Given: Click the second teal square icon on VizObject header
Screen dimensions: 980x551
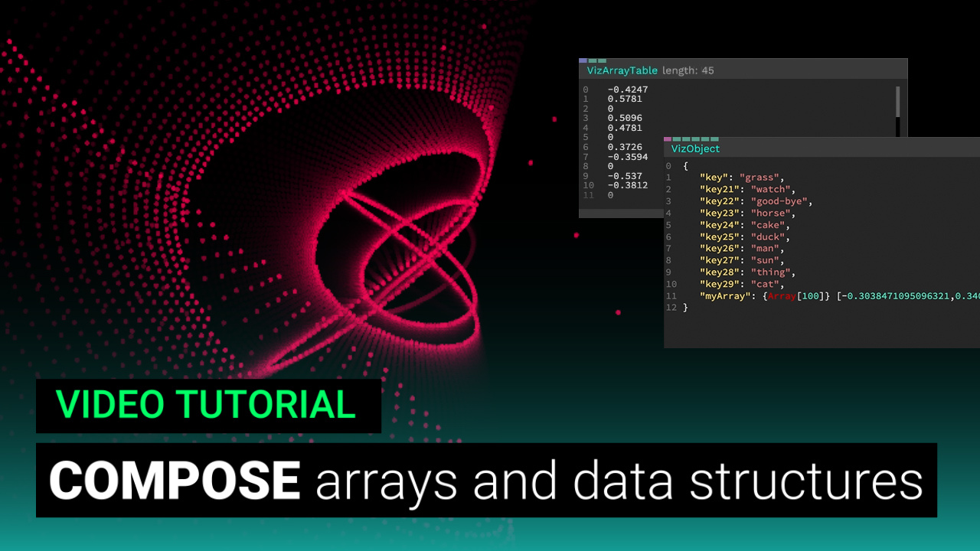Looking at the screenshot, I should pyautogui.click(x=686, y=139).
